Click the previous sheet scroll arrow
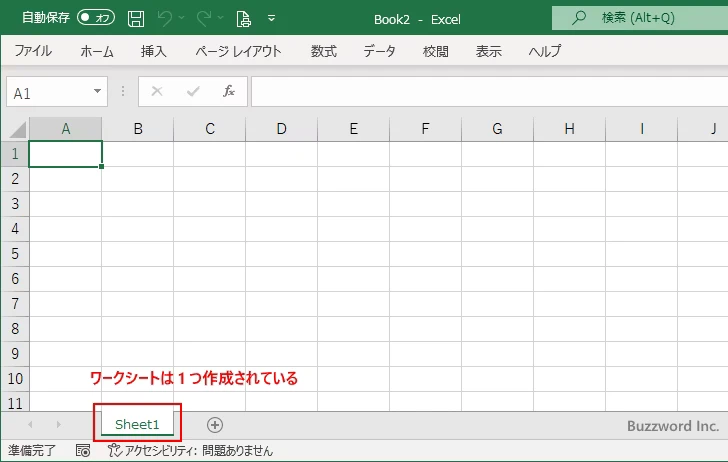Screen dimensions: 728x462 point(30,424)
